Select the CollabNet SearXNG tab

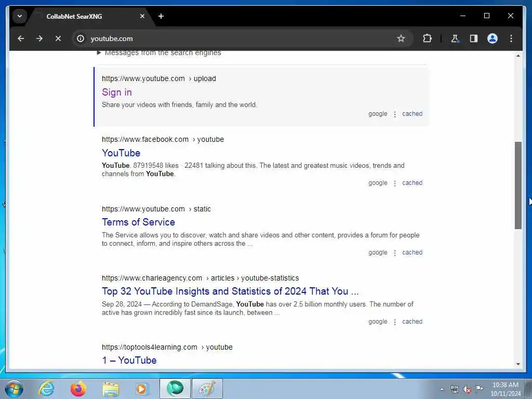tap(74, 16)
